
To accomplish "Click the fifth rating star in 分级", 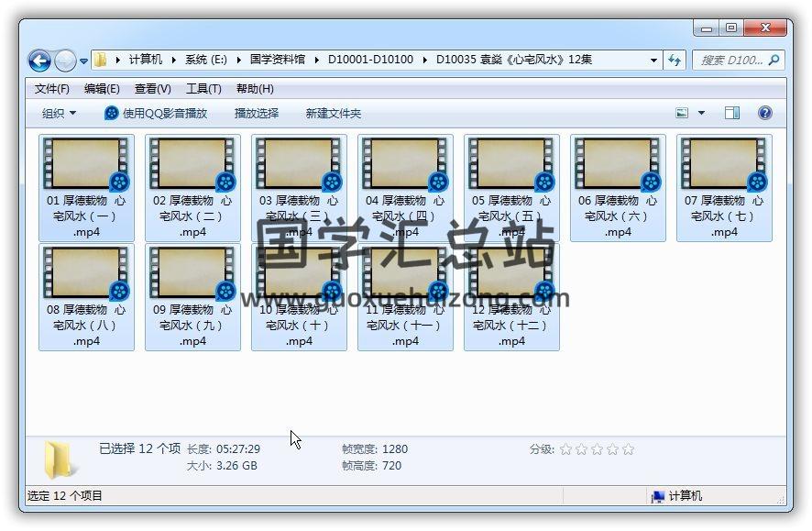I will pos(628,449).
